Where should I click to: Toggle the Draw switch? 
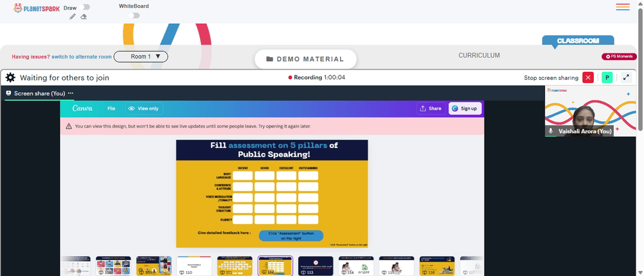(86, 7)
